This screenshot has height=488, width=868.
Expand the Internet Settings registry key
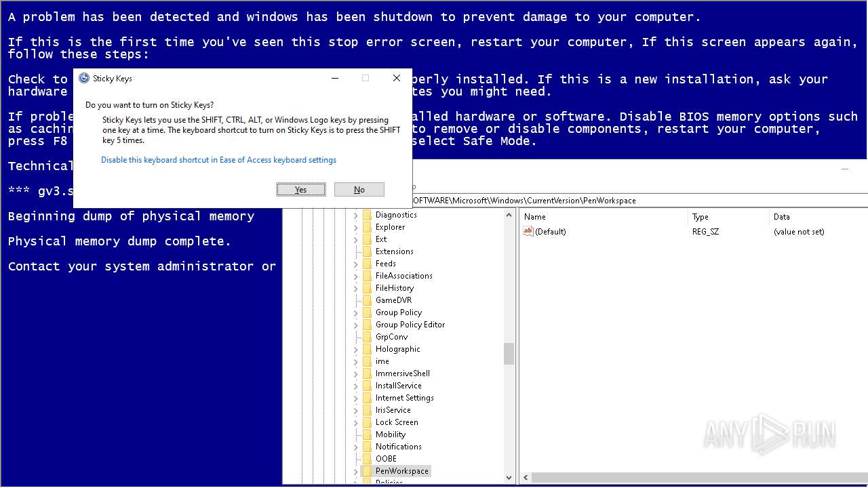point(355,398)
